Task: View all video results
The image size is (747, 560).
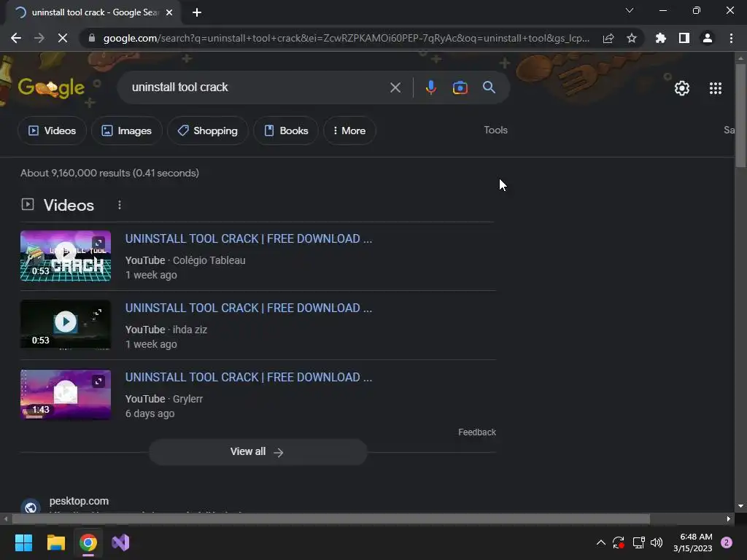Action: (x=258, y=452)
